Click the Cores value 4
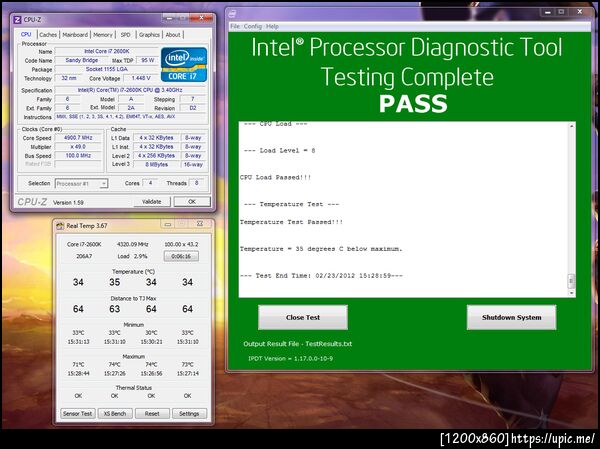Screen dimensions: 600x449 point(150,183)
